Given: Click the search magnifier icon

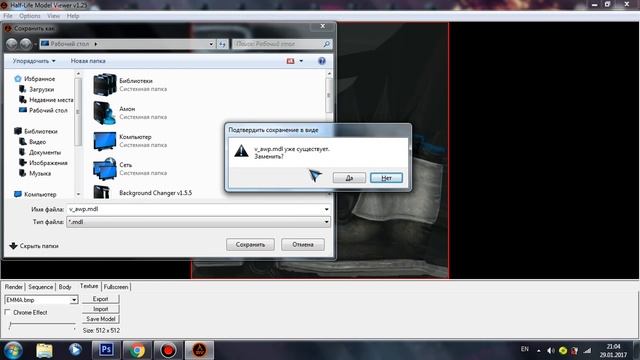Looking at the screenshot, I should (327, 44).
